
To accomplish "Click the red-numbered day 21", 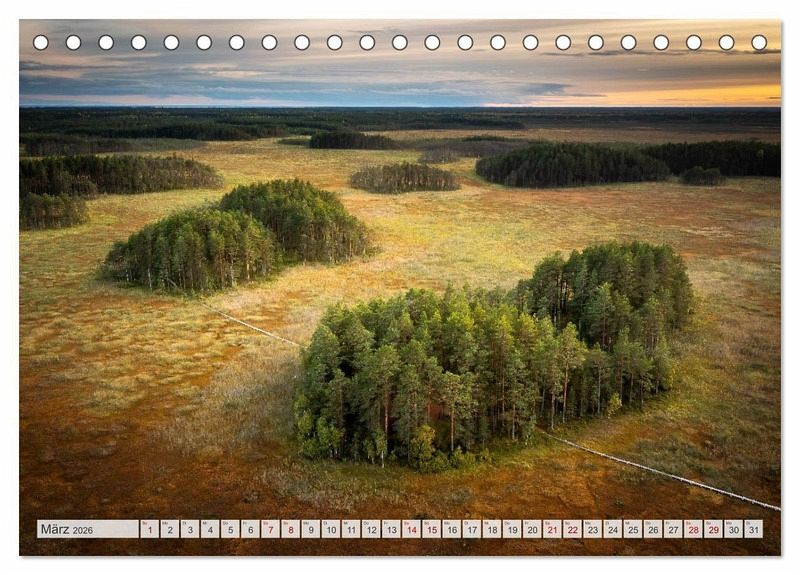I will pos(552,529).
